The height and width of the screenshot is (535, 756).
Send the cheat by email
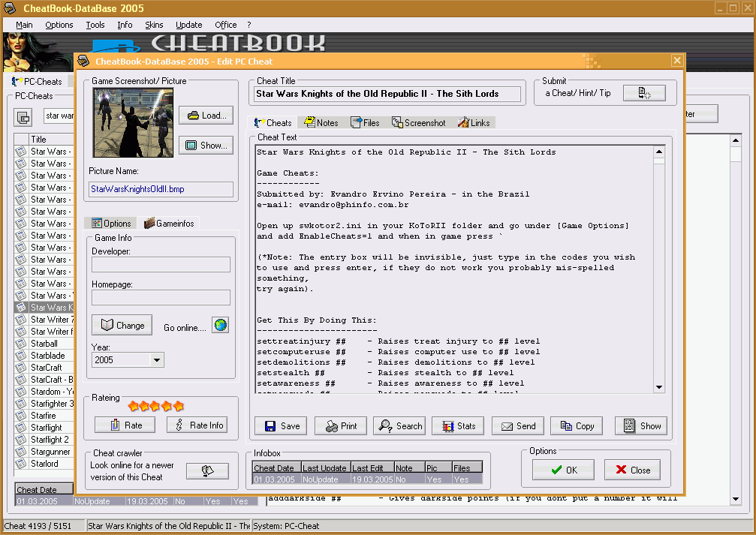click(517, 425)
